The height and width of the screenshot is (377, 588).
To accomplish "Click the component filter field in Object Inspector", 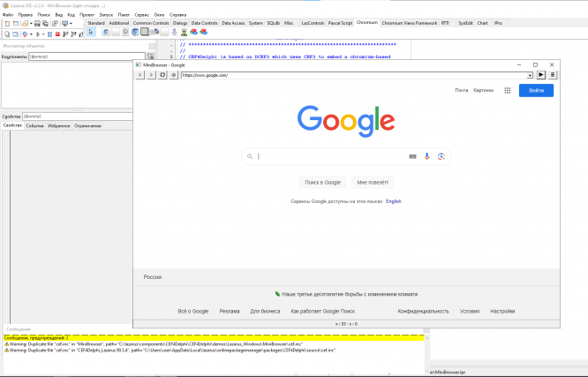I will pyautogui.click(x=87, y=57).
